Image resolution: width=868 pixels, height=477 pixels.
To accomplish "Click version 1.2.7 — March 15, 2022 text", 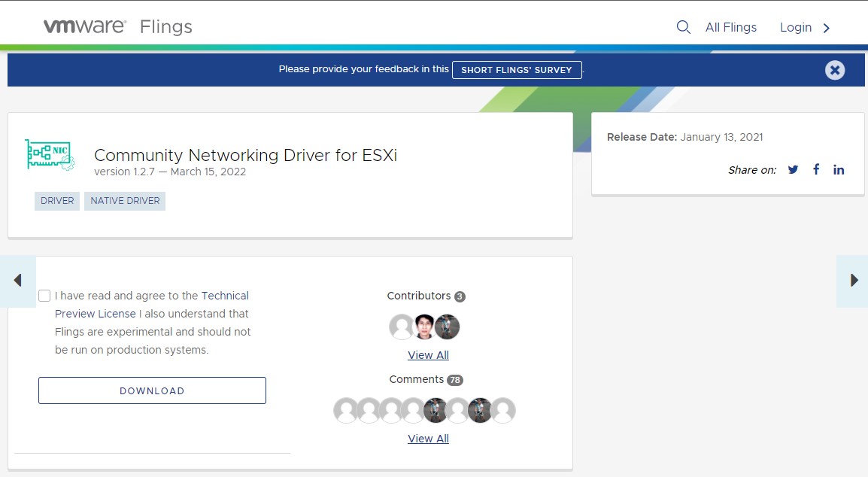I will 170,172.
